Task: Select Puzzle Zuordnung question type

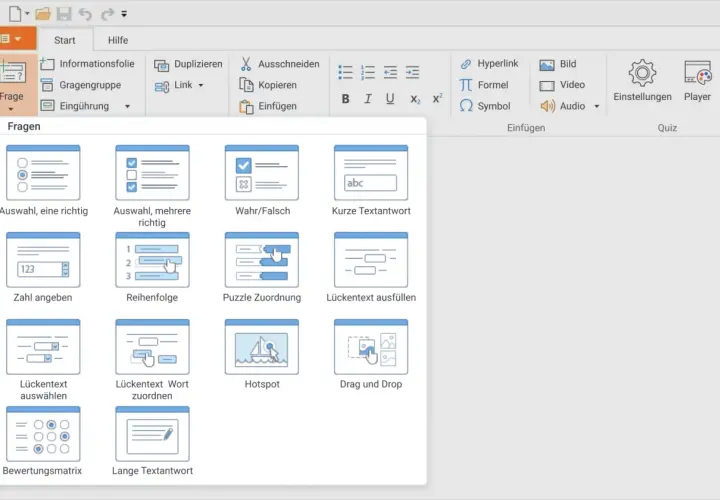Action: coord(262,267)
